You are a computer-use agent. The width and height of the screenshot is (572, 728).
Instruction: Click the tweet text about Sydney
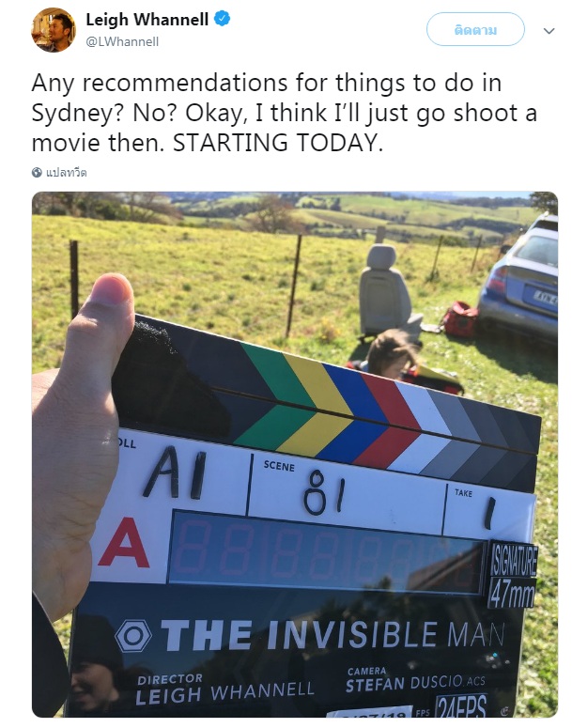[285, 113]
